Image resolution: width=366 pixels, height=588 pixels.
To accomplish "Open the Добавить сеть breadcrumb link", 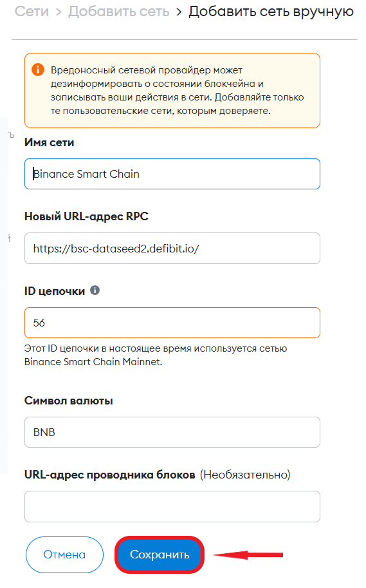I will 119,12.
